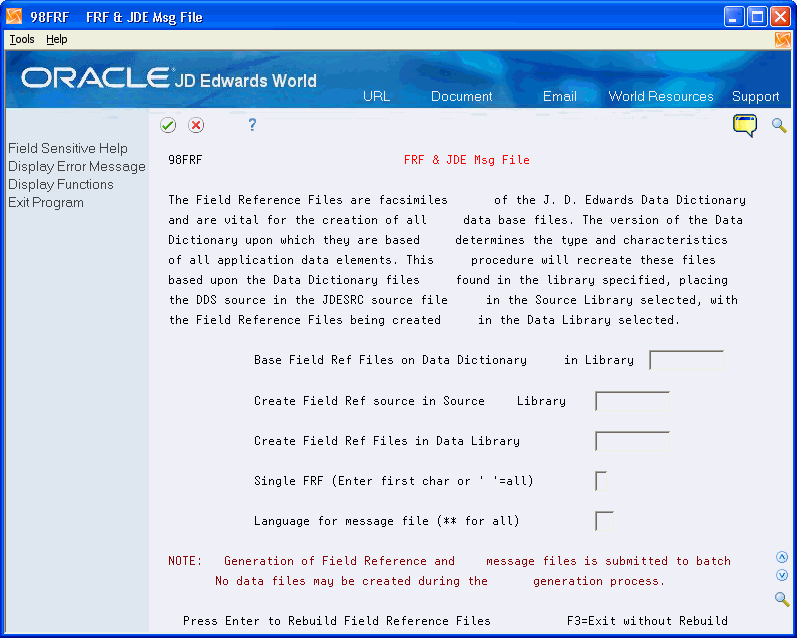Select Display Functions in sidebar
This screenshot has height=638, width=797.
(x=60, y=185)
